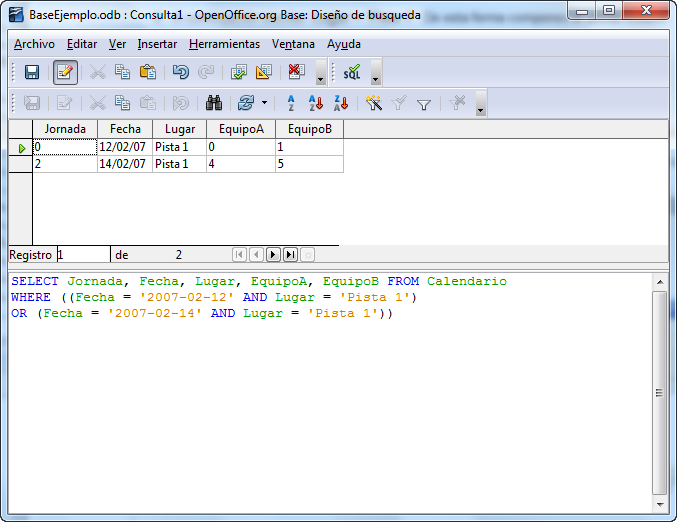The width and height of the screenshot is (677, 522).
Task: Select the row header of second record
Action: [x=21, y=164]
